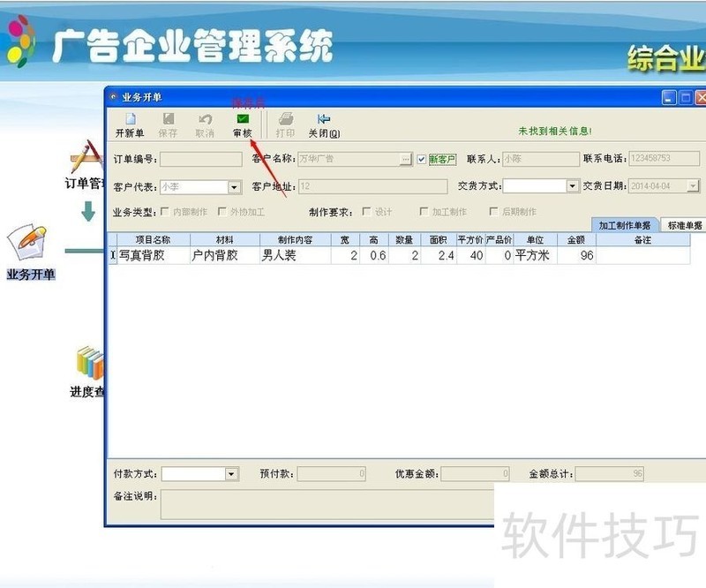Click the 关闭 close toolbar icon

(x=324, y=119)
